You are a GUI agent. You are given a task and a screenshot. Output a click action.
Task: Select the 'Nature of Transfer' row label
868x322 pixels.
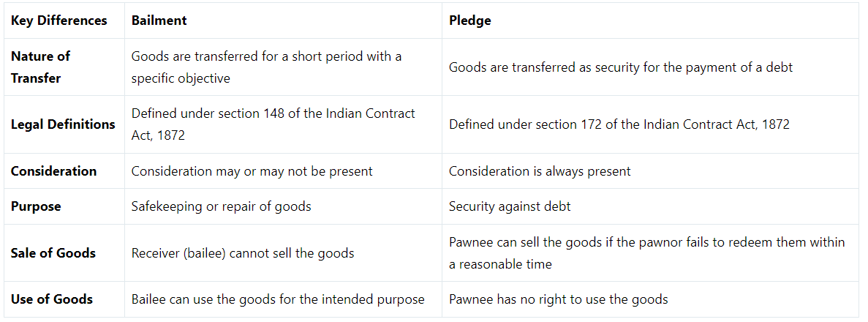pyautogui.click(x=41, y=67)
